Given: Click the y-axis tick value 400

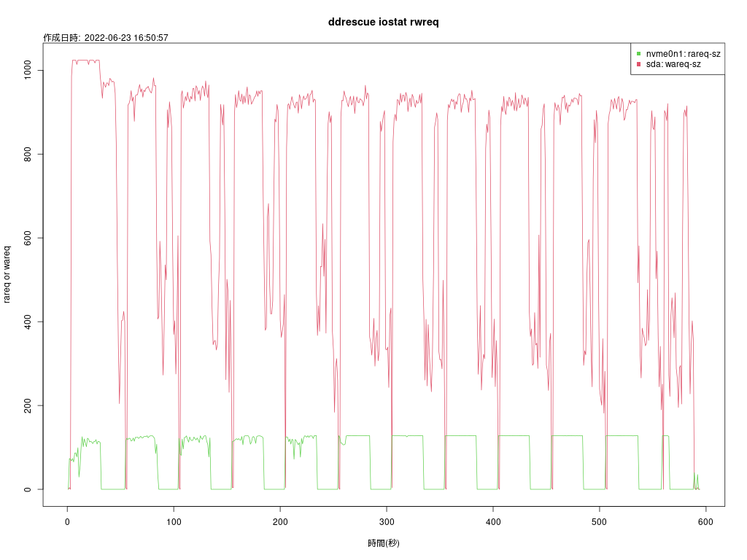Looking at the screenshot, I should (x=28, y=322).
